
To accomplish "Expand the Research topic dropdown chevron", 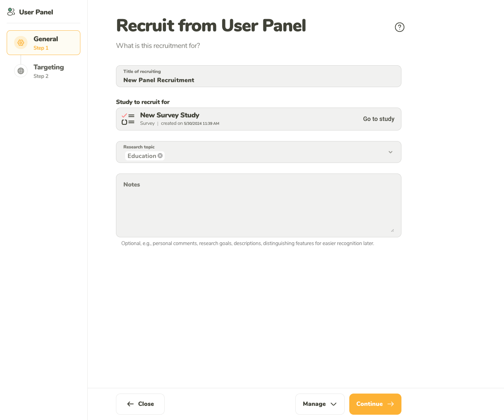I will pos(391,152).
